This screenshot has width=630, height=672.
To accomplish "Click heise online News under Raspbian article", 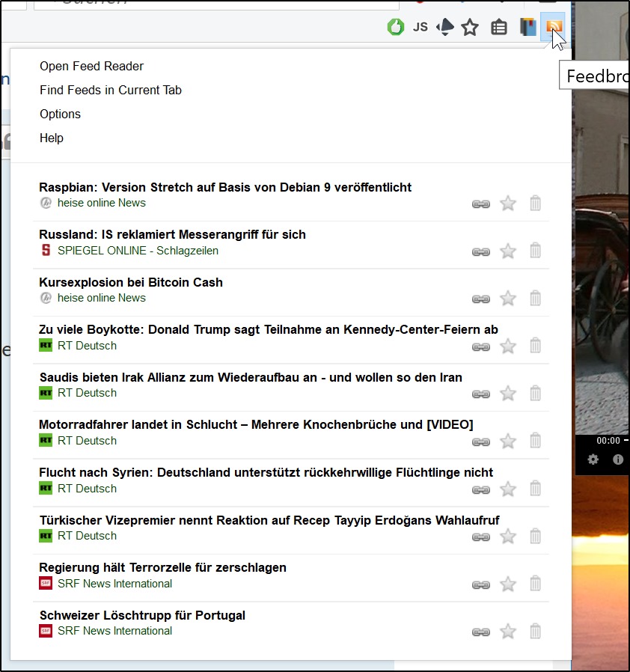I will pos(102,203).
